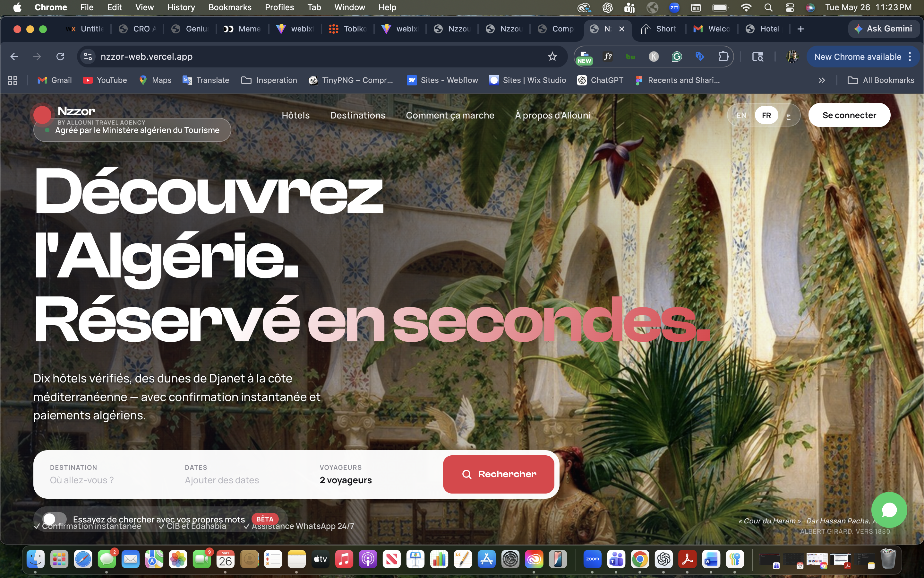The height and width of the screenshot is (578, 924).
Task: Close the active Nzzor tab
Action: point(621,29)
